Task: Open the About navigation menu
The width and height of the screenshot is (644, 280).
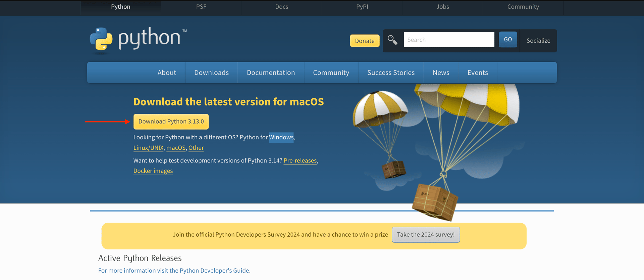Action: pos(167,73)
